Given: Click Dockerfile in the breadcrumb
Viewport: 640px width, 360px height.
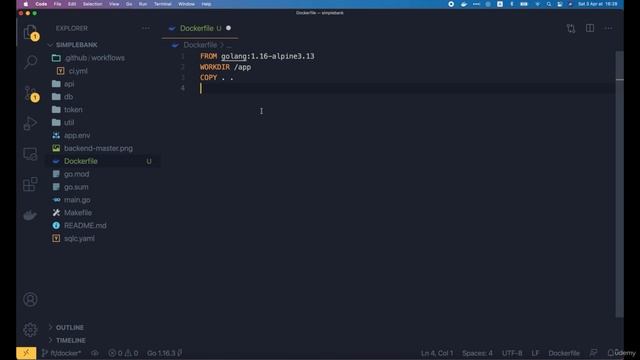Looking at the screenshot, I should click(200, 45).
